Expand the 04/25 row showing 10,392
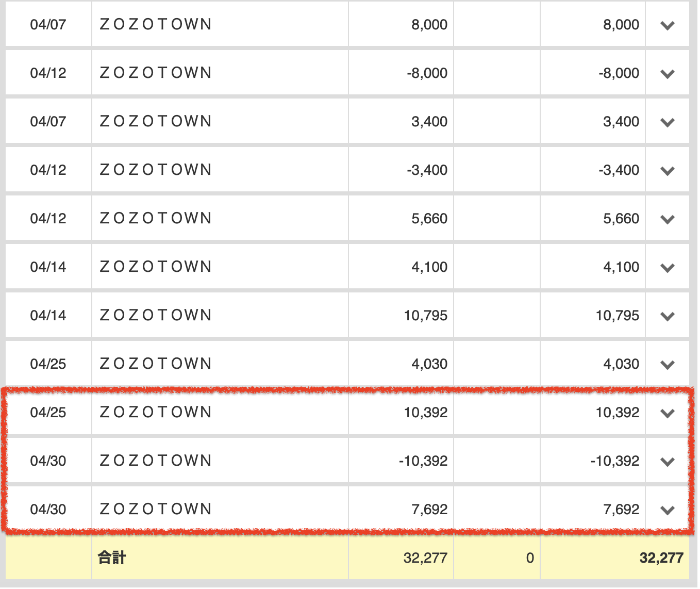The width and height of the screenshot is (700, 589). click(x=668, y=413)
